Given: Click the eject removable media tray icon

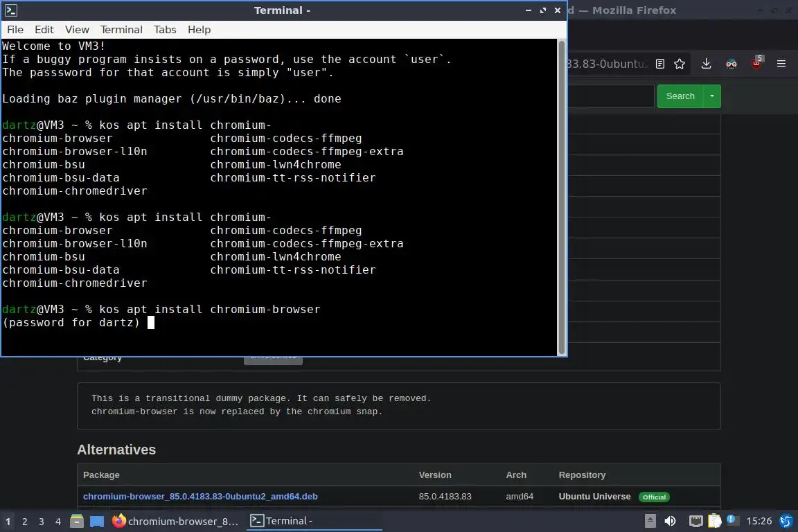Looking at the screenshot, I should click(x=650, y=521).
